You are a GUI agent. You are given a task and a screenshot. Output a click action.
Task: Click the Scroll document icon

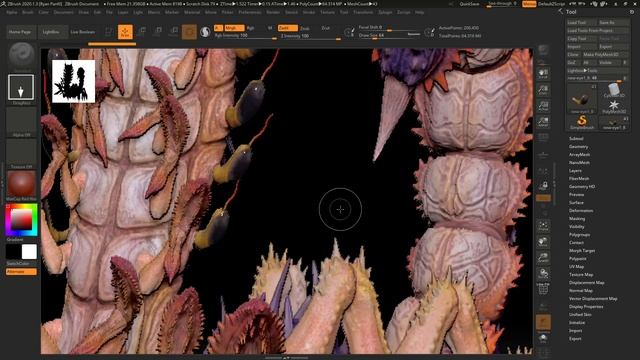click(x=543, y=73)
